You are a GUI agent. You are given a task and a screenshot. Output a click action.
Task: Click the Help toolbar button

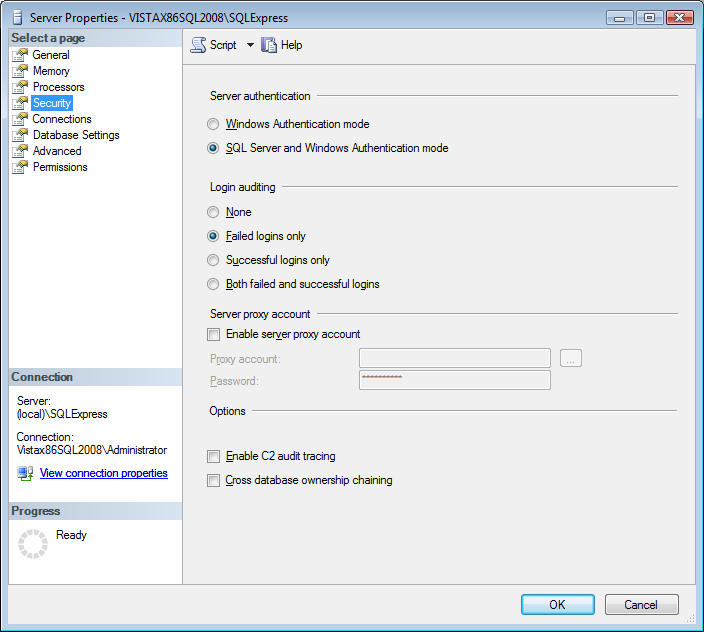point(282,45)
